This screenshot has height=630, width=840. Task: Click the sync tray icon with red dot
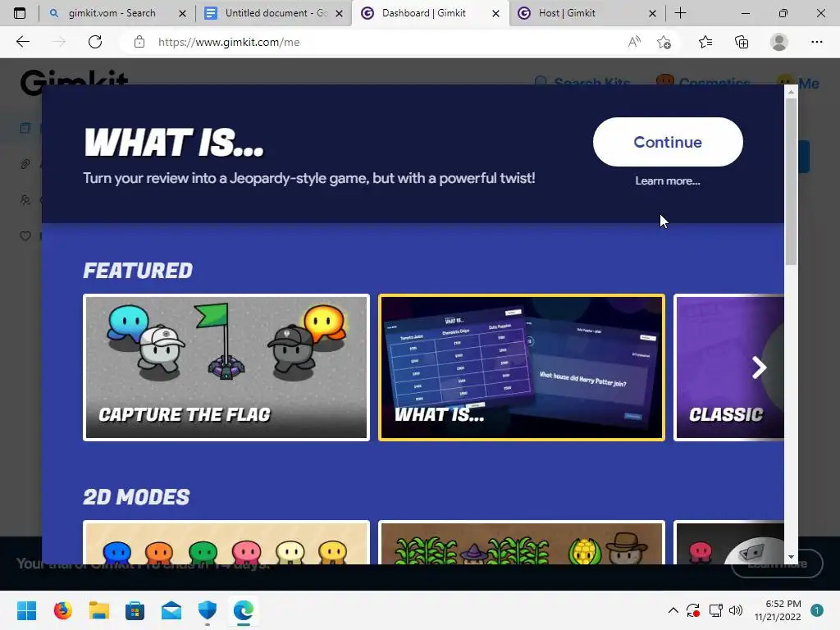coord(693,610)
